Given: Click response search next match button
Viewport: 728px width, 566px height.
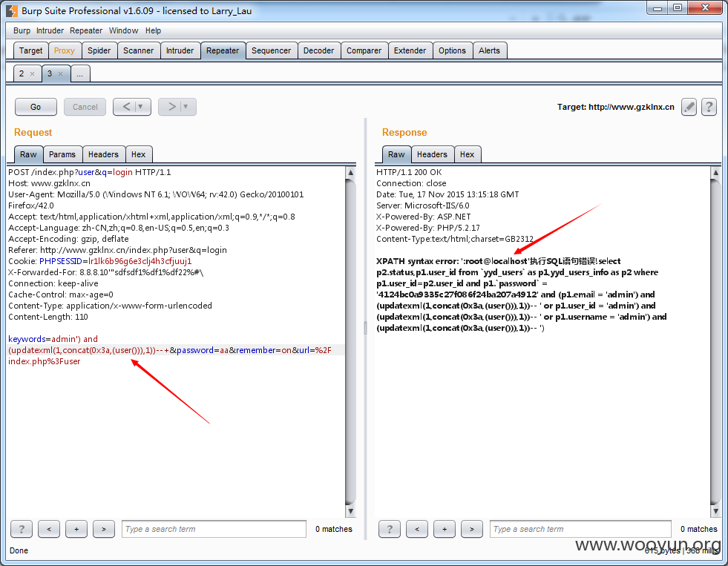Looking at the screenshot, I should point(472,529).
